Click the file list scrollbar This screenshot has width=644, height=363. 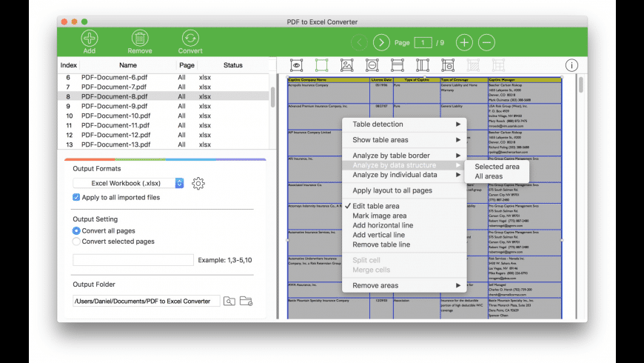(272, 98)
